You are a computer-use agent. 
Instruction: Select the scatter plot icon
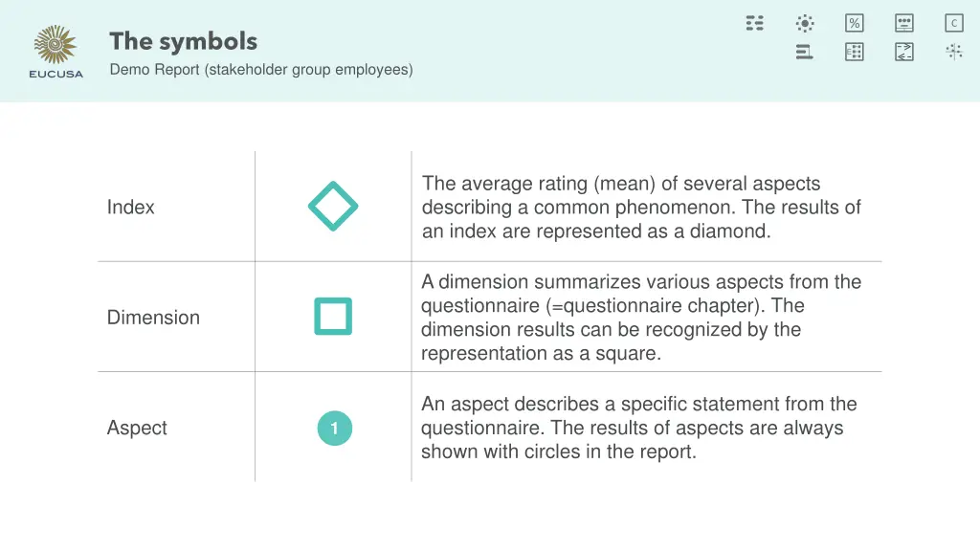(954, 52)
